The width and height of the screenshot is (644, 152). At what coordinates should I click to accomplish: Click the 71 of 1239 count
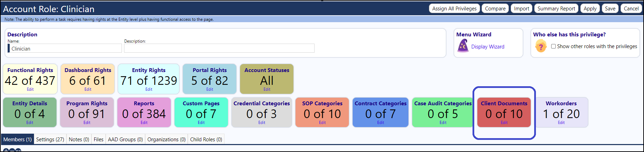[149, 81]
